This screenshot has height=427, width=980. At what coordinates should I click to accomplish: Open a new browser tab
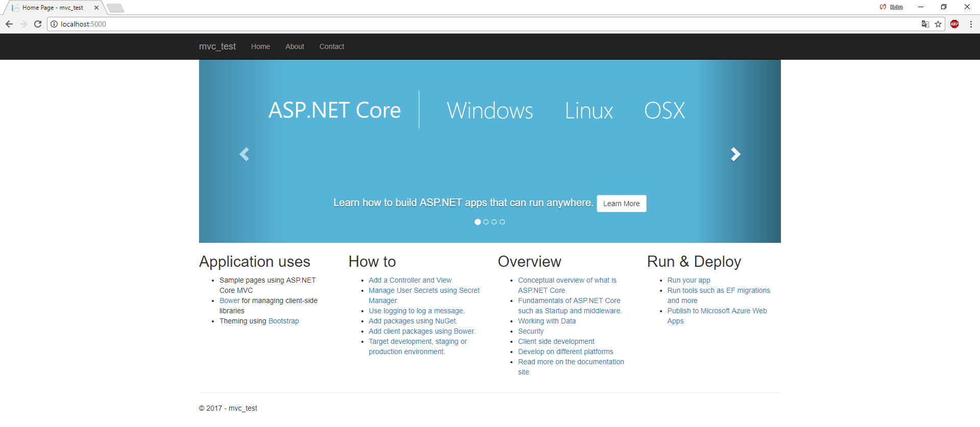(x=115, y=8)
